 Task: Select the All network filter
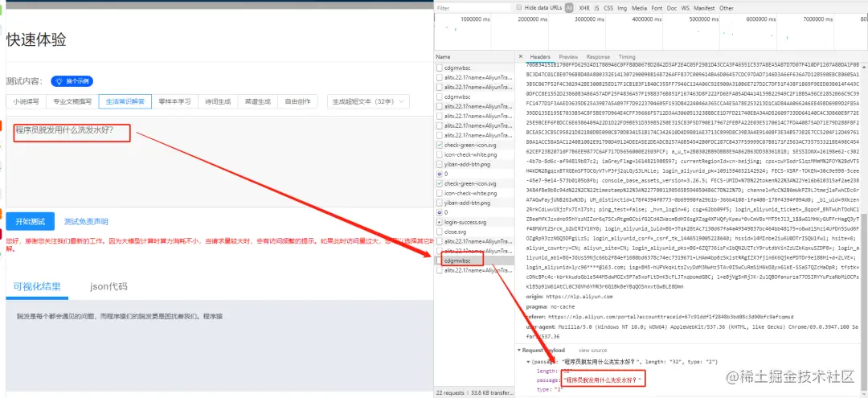tap(569, 8)
